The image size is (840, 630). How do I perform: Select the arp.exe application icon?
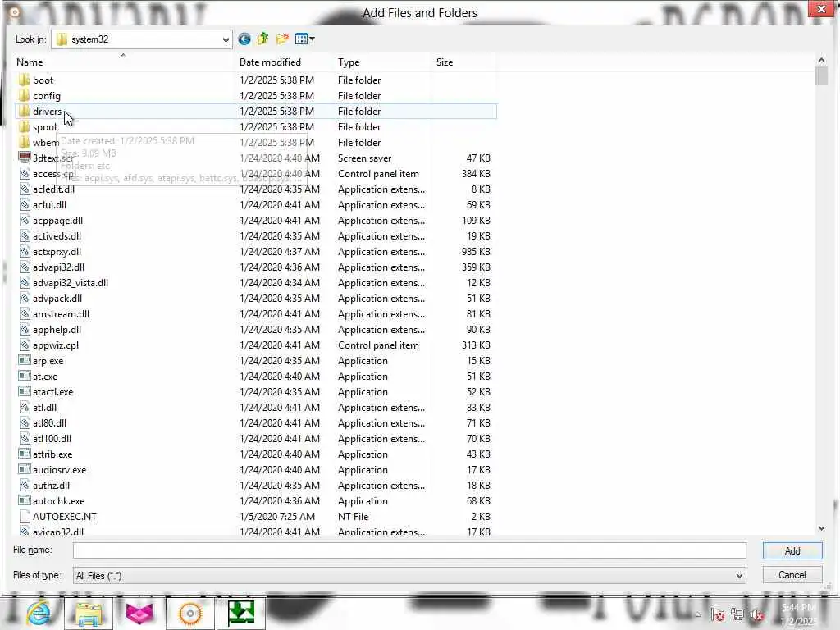point(24,361)
